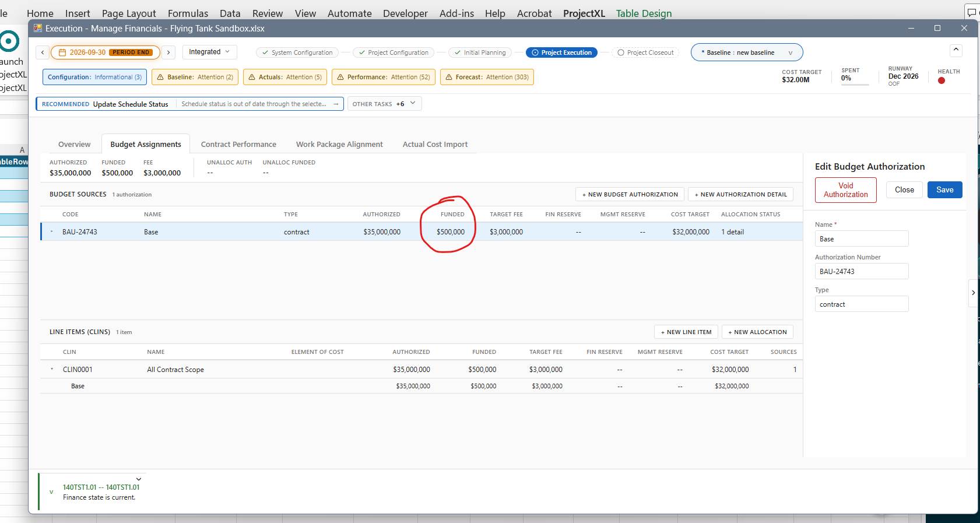
Task: Add a New Allocation
Action: click(x=757, y=332)
